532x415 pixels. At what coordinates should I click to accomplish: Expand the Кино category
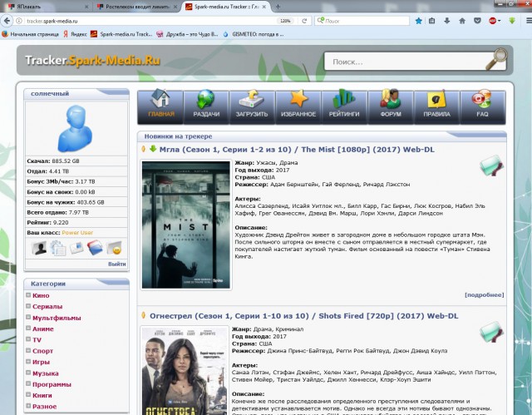click(x=28, y=295)
